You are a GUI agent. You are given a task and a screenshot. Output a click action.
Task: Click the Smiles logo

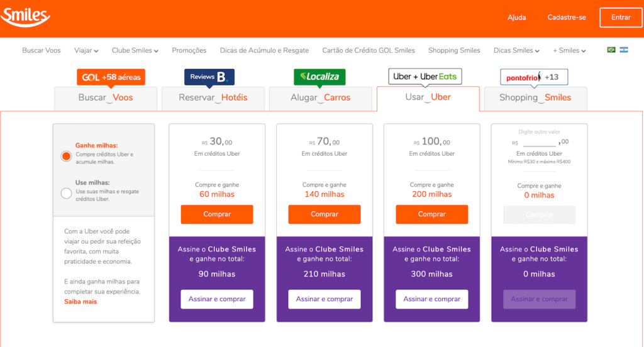click(26, 17)
